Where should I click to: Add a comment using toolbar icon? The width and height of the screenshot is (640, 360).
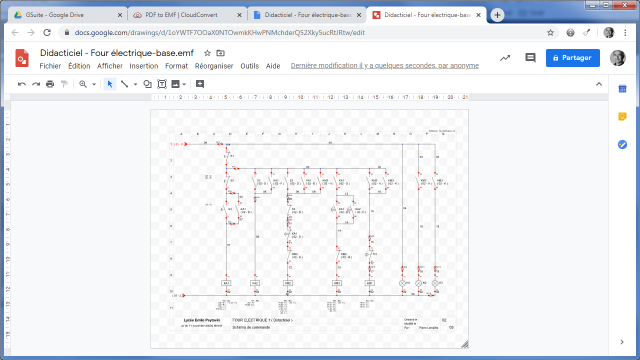point(200,84)
